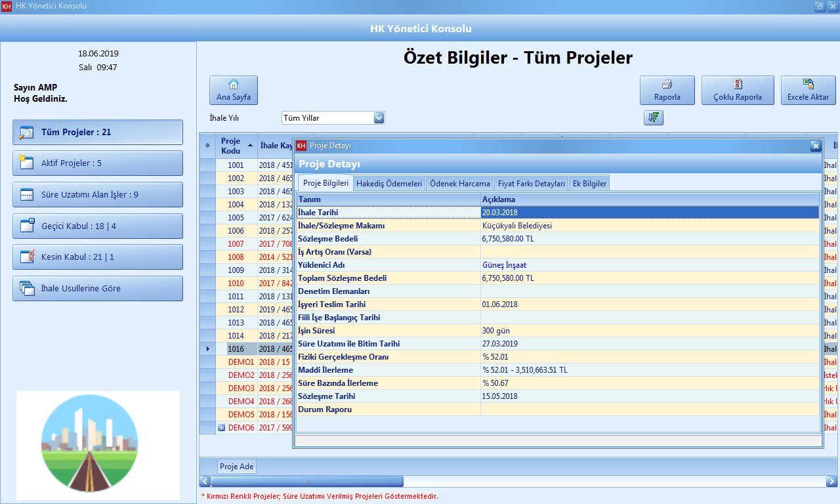Show Aktif Projeler : 5
The height and width of the screenshot is (504, 840).
coord(98,163)
